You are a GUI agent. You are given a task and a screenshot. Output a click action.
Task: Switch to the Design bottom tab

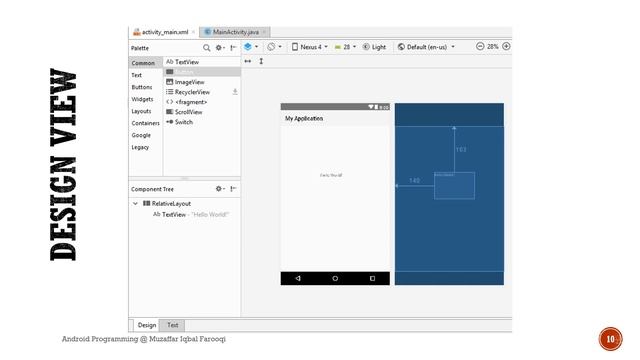(147, 325)
